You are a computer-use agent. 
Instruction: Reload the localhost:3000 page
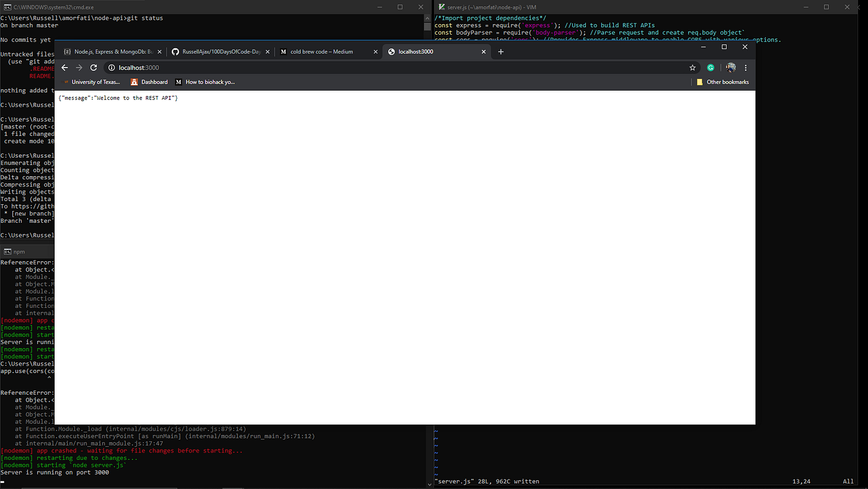point(94,68)
